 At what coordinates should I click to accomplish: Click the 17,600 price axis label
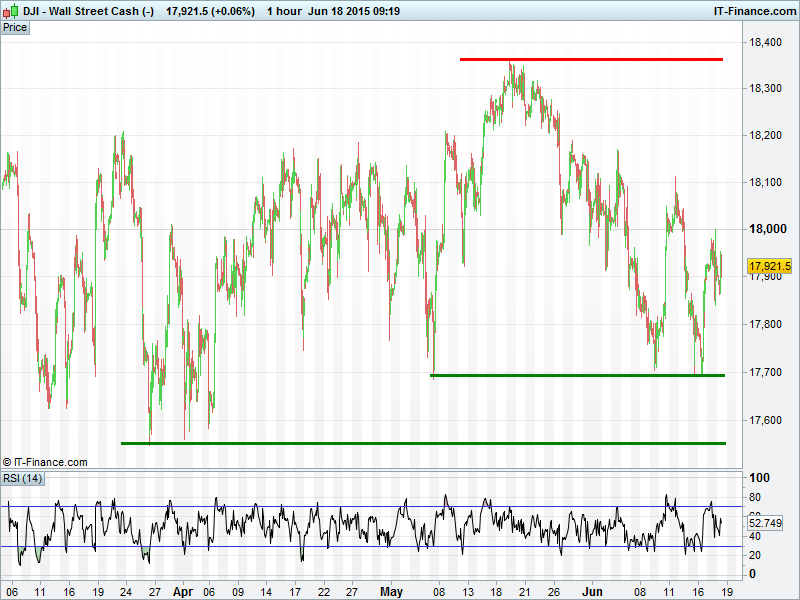coord(765,419)
